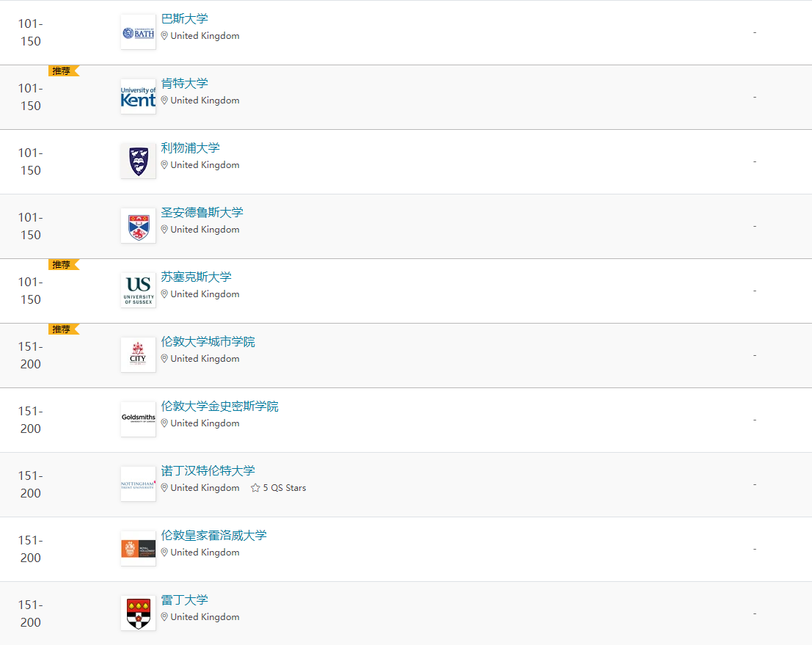This screenshot has height=645, width=812.
Task: Click the location pin icon under 伦敦大学城市学院
Action: [x=164, y=359]
